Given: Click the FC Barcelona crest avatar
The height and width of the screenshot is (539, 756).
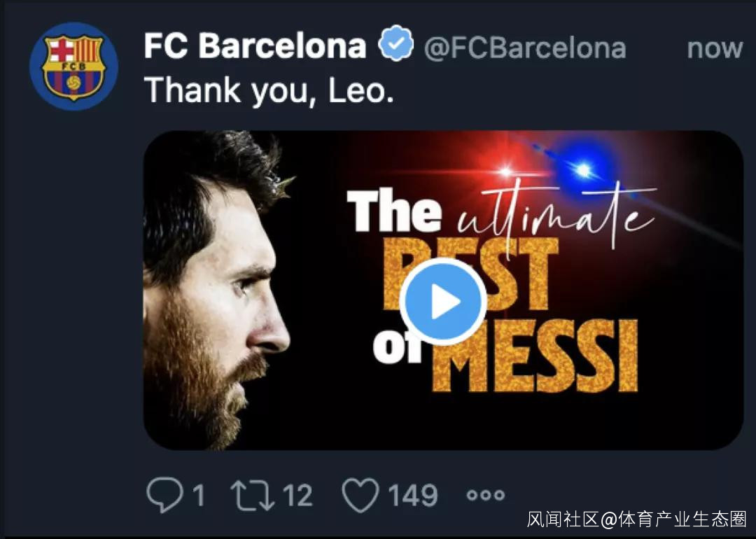Looking at the screenshot, I should point(73,66).
